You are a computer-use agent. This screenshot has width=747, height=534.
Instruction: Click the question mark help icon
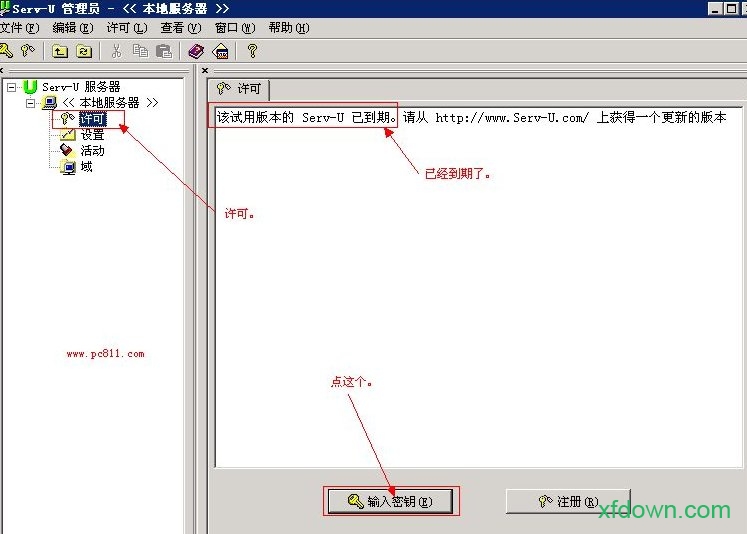(252, 51)
